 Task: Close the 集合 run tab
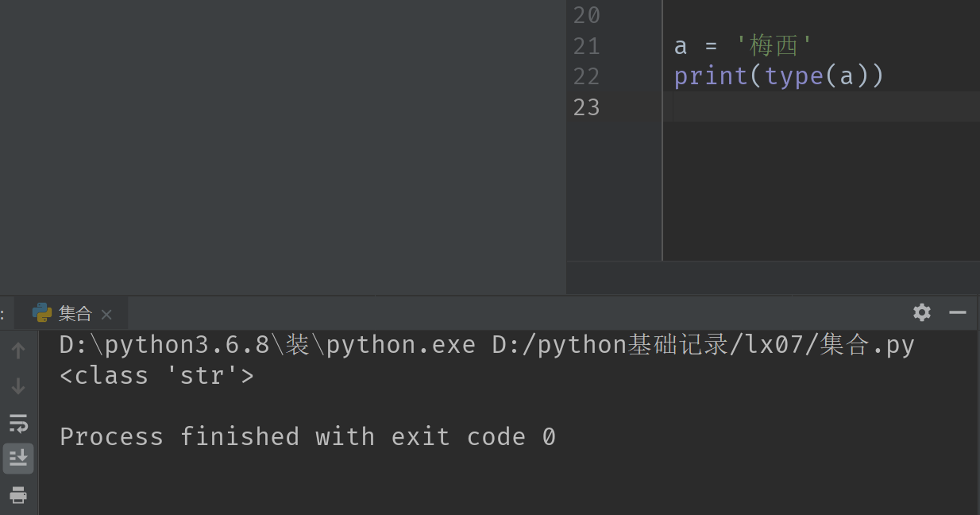click(106, 314)
